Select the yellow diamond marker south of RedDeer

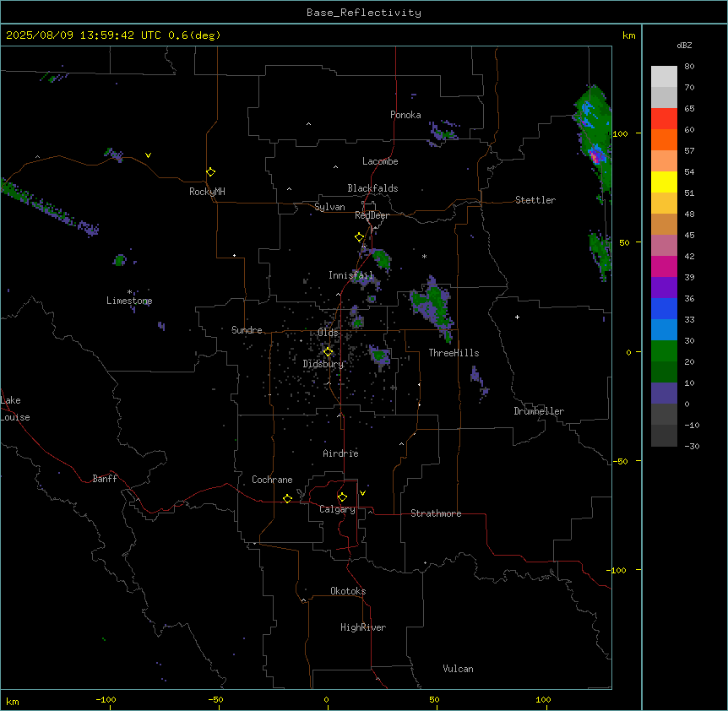tap(360, 237)
